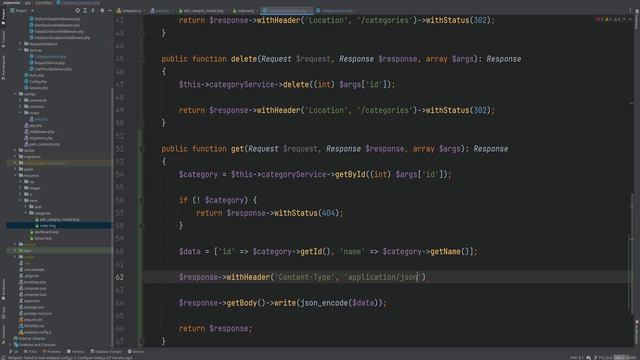Click the Controllers breadcrumb in the navigation bar
640x360 pixels.
[x=43, y=2]
